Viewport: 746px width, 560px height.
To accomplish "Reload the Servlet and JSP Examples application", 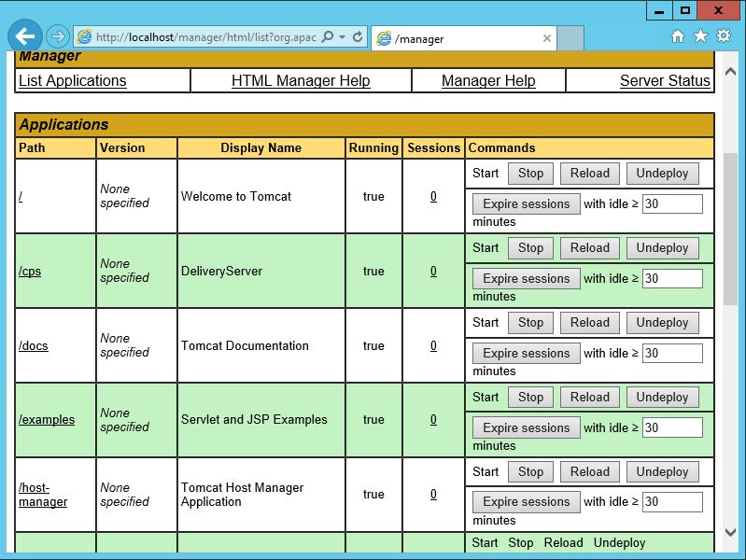I will coord(590,398).
